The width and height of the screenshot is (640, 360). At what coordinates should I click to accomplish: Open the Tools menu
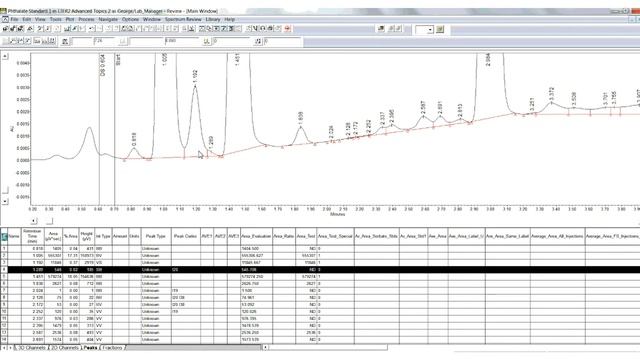pos(55,19)
